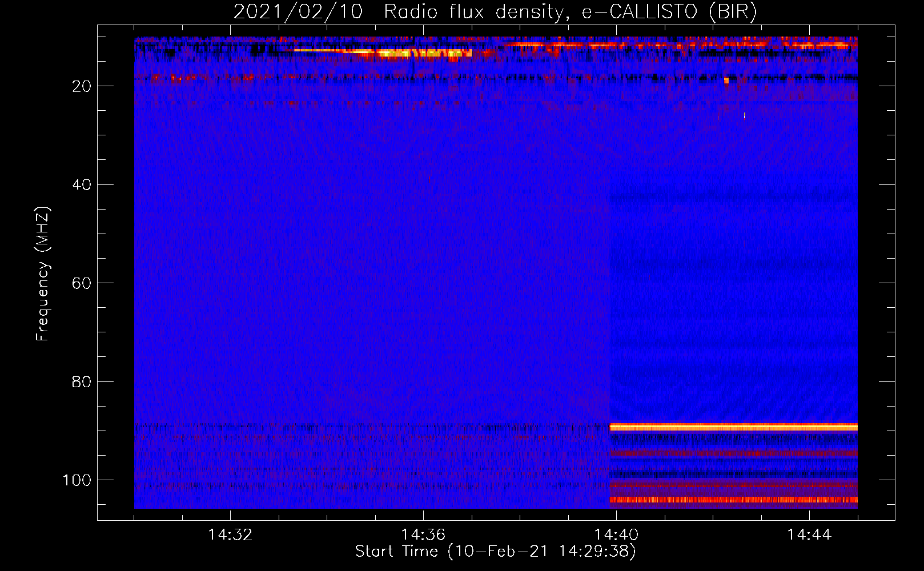Screen dimensions: 924x571
Task: Click the 40 frequency tick label
Action: click(82, 185)
